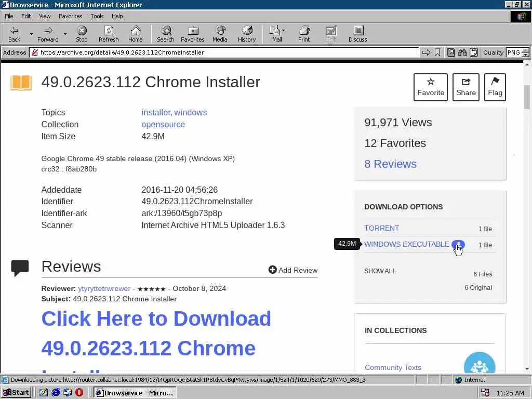Launch Opera from the Quick Launch bar
The height and width of the screenshot is (399, 532).
point(79,393)
